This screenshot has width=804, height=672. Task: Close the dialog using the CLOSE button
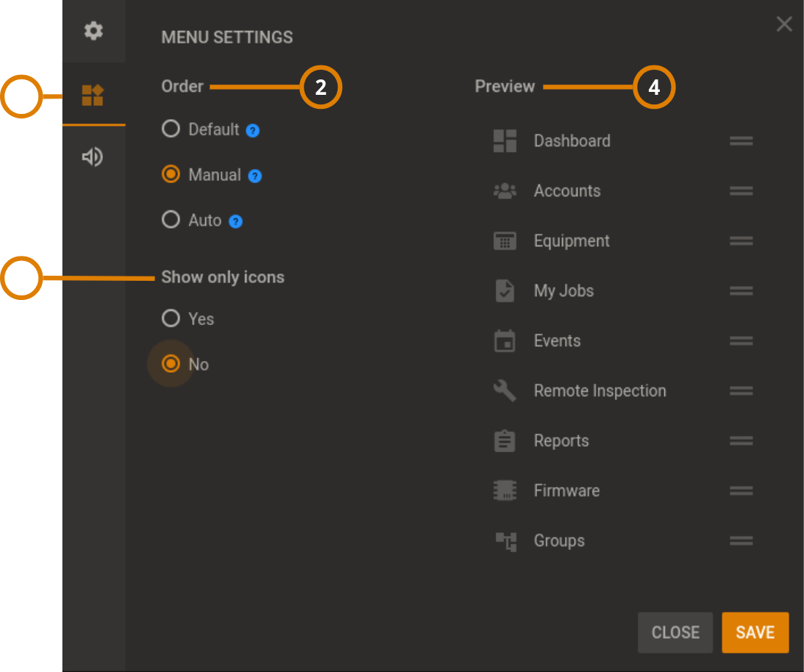click(x=675, y=632)
